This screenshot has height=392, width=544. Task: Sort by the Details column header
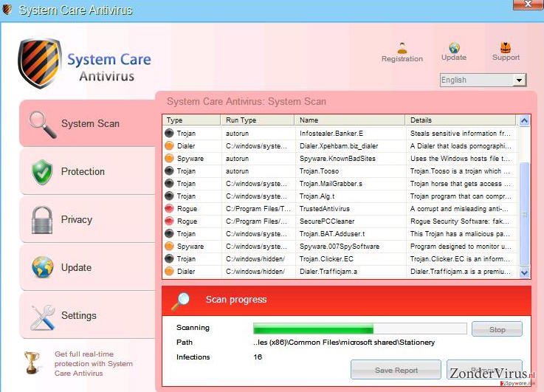pos(461,120)
